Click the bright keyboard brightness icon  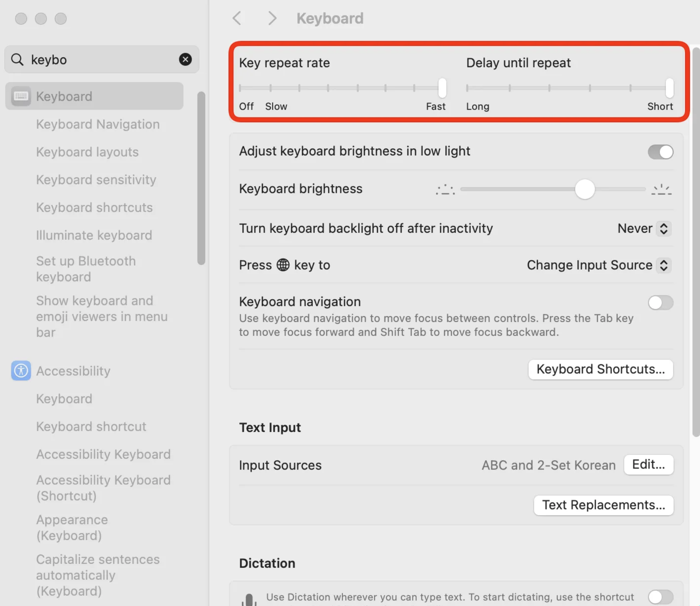point(661,189)
